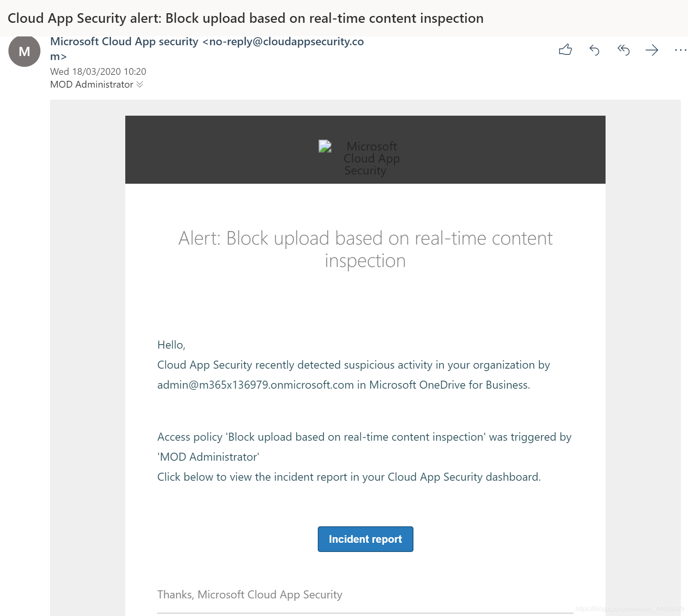Click the 'Hello,' greeting text
The width and height of the screenshot is (688, 616).
171,345
